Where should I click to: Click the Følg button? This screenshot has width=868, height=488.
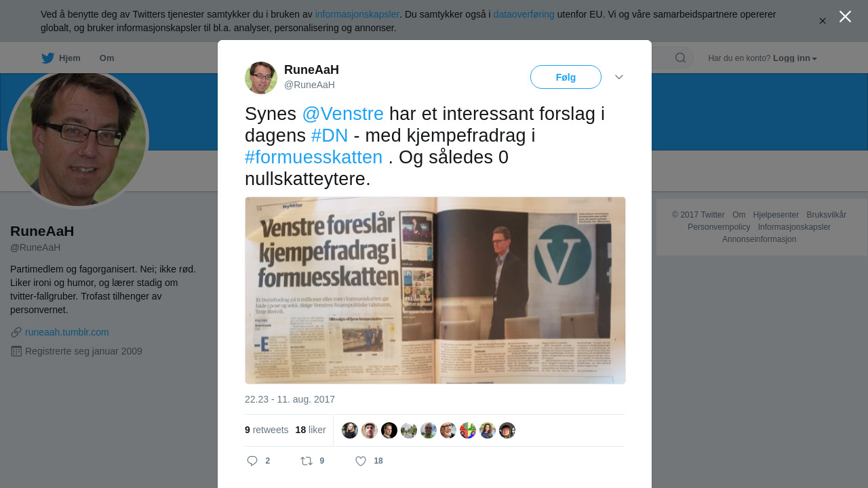point(566,77)
